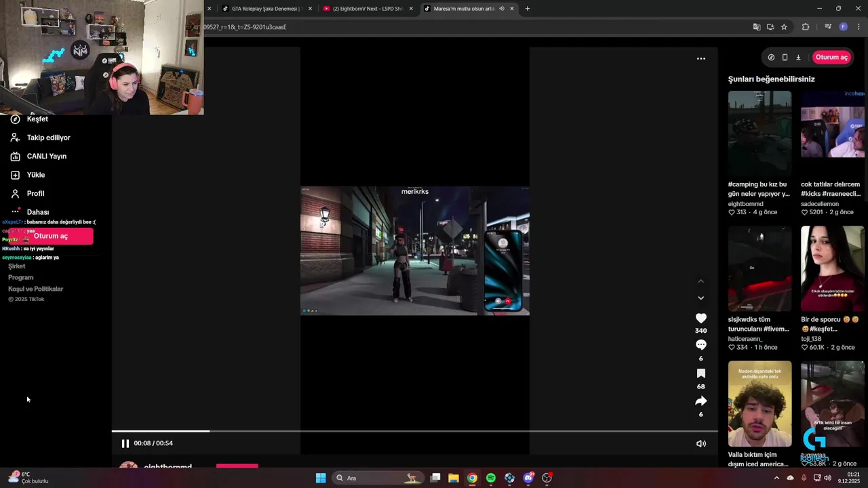Viewport: 868px width, 488px height.
Task: Open comments via the speech bubble icon
Action: pyautogui.click(x=701, y=345)
